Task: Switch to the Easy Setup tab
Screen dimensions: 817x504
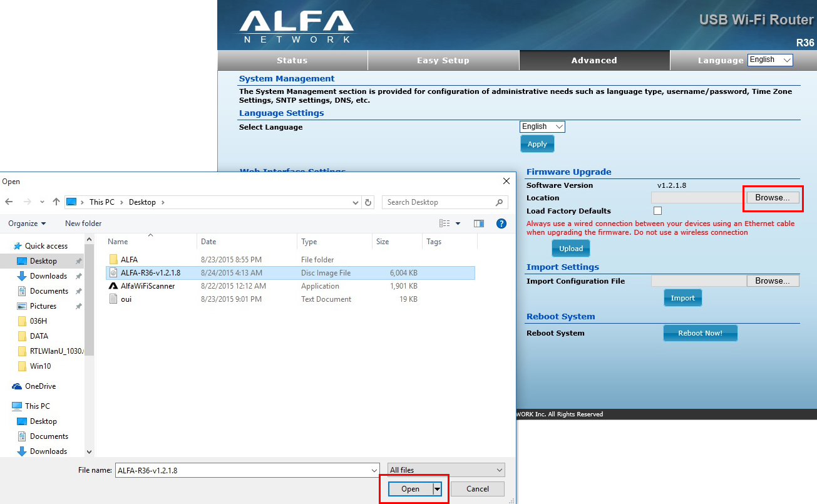Action: pos(443,61)
